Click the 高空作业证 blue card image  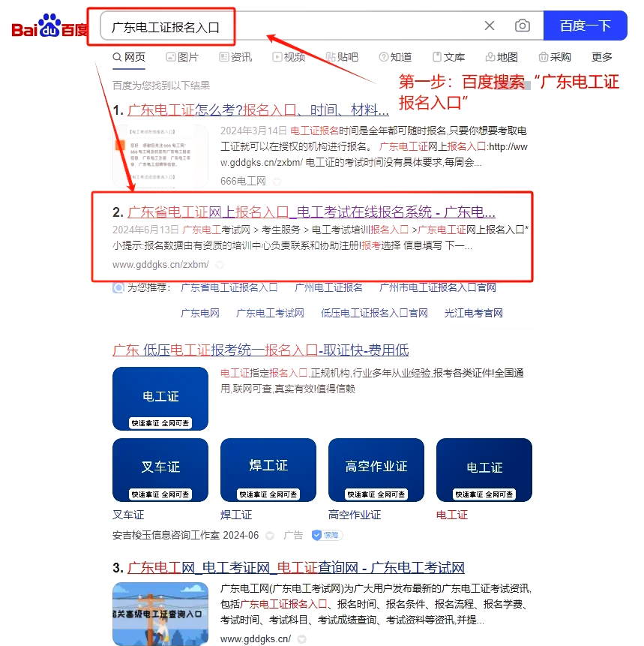376,470
